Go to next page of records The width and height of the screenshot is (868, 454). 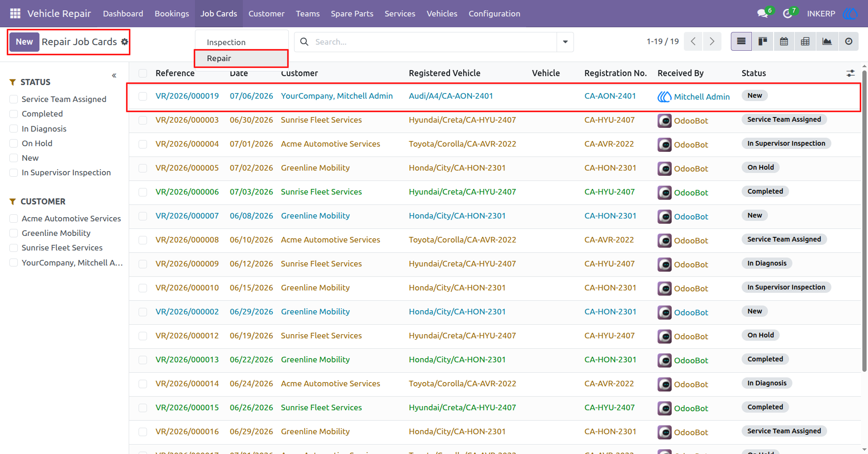(712, 41)
